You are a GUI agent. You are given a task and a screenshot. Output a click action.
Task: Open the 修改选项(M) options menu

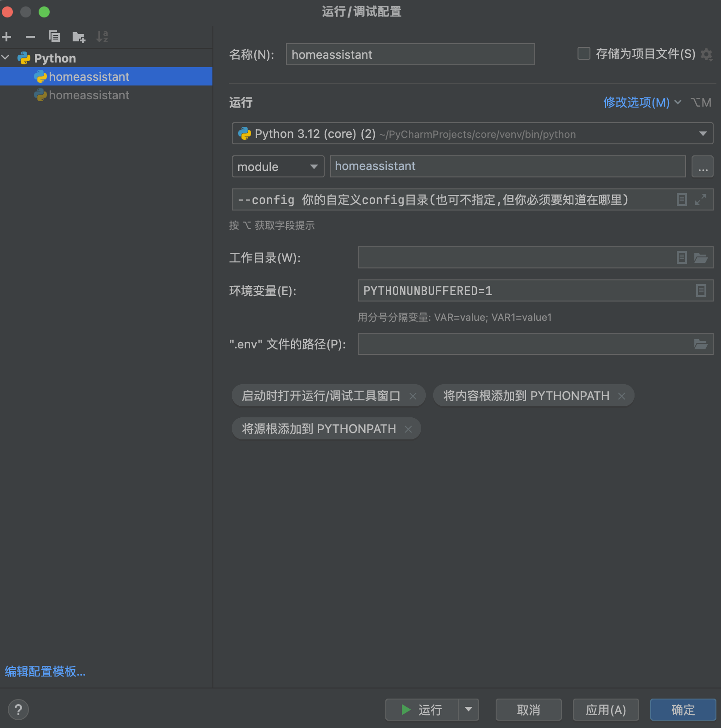tap(642, 102)
